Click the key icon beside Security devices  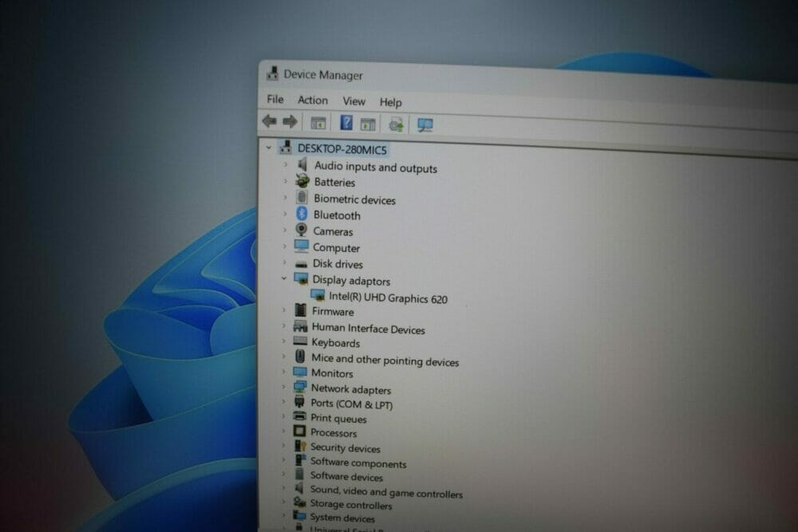tap(300, 446)
